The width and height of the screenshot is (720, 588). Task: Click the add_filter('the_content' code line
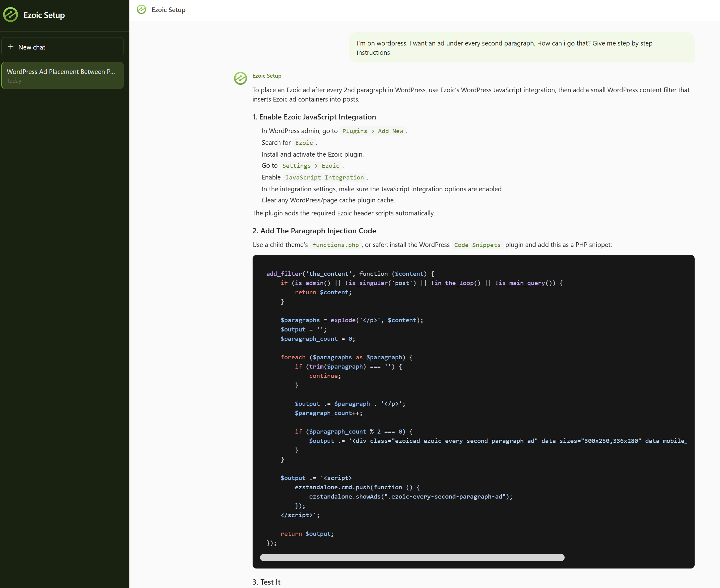coord(350,274)
